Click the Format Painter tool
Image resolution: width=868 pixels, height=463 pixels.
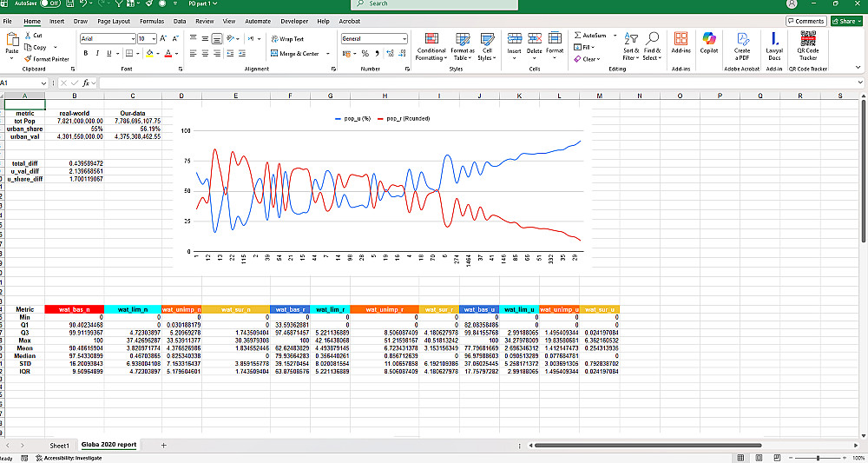pos(53,59)
